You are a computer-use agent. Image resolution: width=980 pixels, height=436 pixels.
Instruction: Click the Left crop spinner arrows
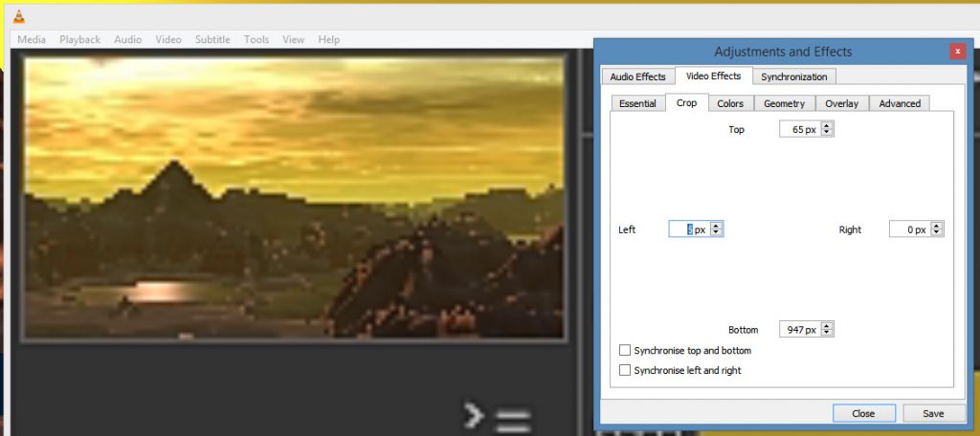716,229
